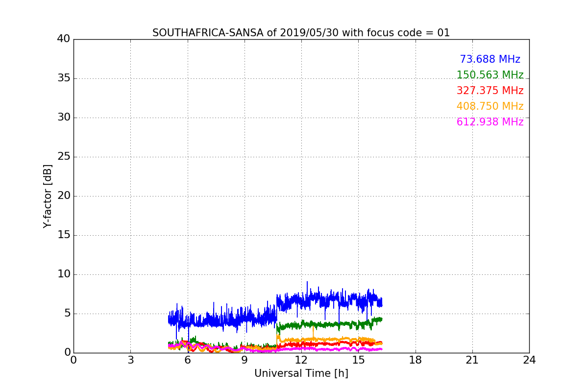The height and width of the screenshot is (392, 588).
Task: Click the x-axis tick label 9
Action: tap(245, 360)
